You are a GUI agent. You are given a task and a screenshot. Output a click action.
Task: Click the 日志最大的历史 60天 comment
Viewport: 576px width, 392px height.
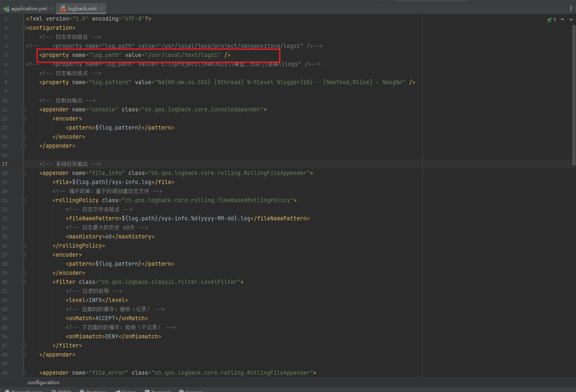[x=107, y=228]
